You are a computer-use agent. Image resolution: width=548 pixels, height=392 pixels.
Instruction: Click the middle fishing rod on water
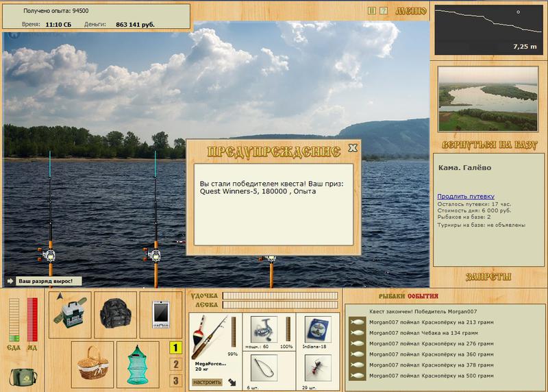click(155, 219)
